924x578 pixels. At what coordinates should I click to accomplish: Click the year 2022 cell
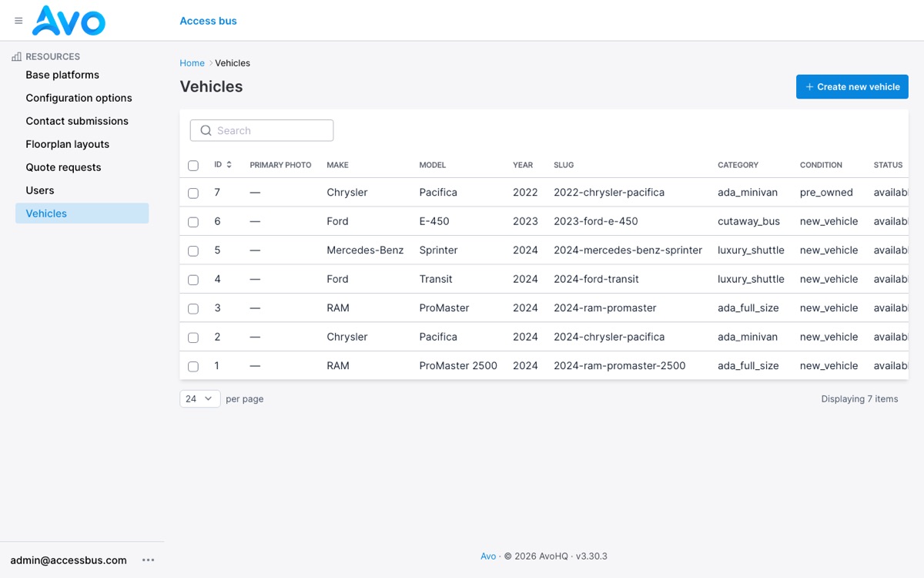(x=525, y=192)
